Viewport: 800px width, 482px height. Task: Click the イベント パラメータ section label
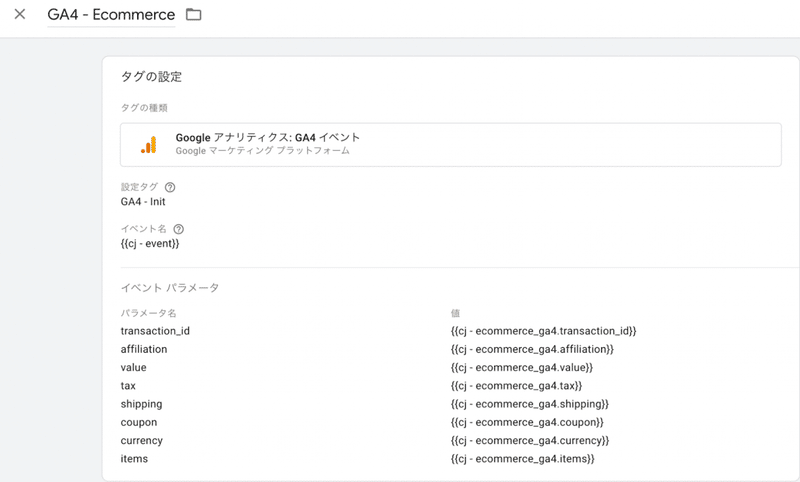point(169,288)
